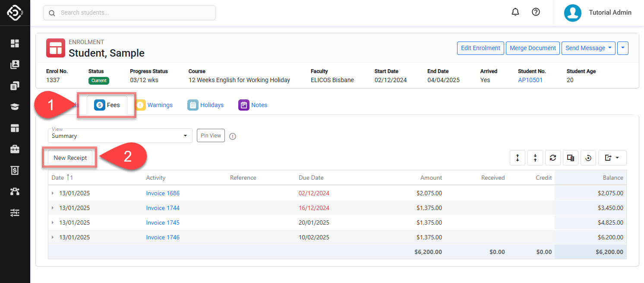The width and height of the screenshot is (644, 283).
Task: Open the help question mark icon
Action: click(x=536, y=12)
